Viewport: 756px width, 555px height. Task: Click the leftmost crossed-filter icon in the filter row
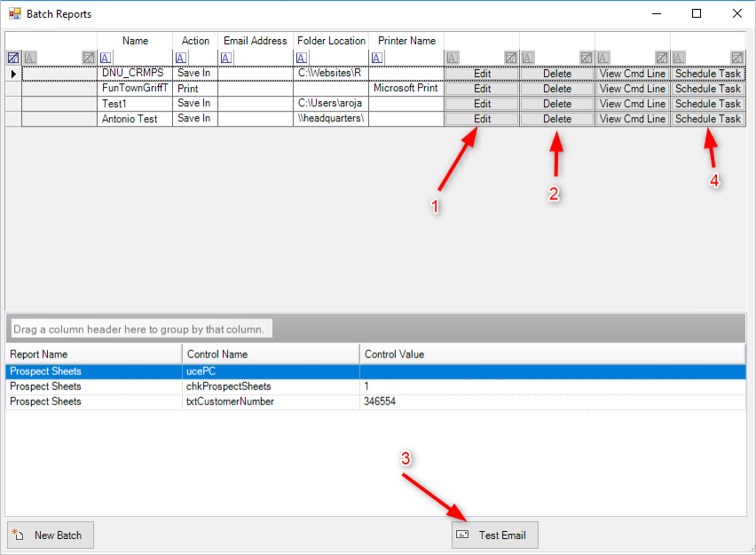coord(12,57)
